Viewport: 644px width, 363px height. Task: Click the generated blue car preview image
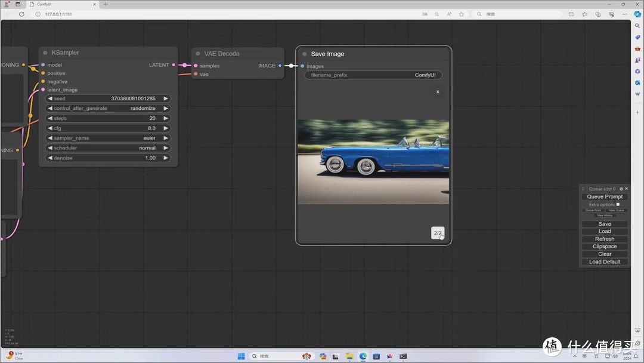373,162
